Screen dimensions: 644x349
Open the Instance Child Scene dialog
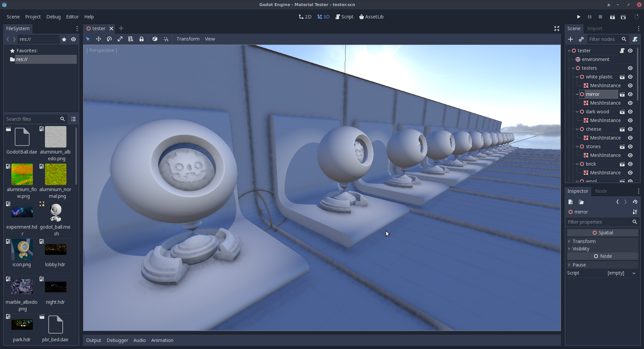[581, 39]
